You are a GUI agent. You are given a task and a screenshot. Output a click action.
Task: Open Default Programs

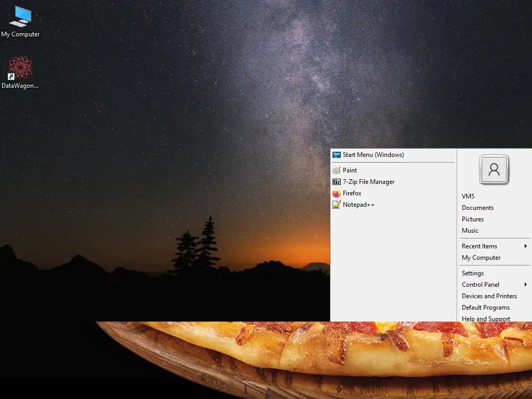click(495, 308)
